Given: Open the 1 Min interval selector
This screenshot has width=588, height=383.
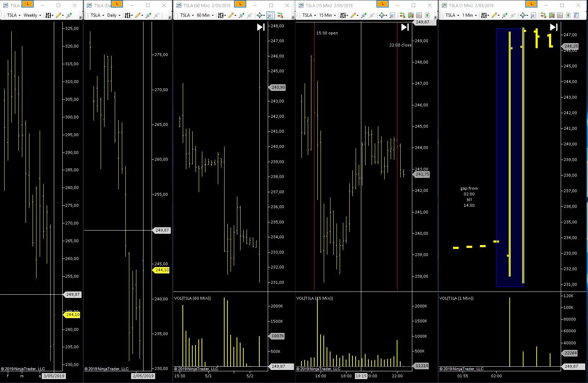Looking at the screenshot, I should pos(469,15).
